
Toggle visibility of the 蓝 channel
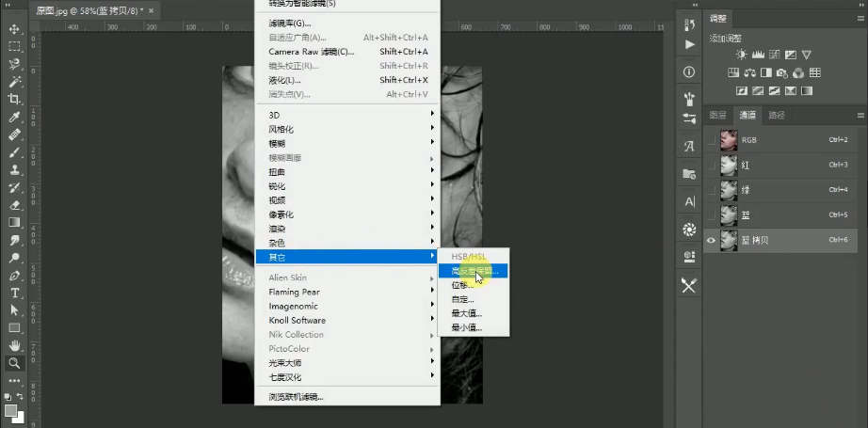[x=712, y=215]
